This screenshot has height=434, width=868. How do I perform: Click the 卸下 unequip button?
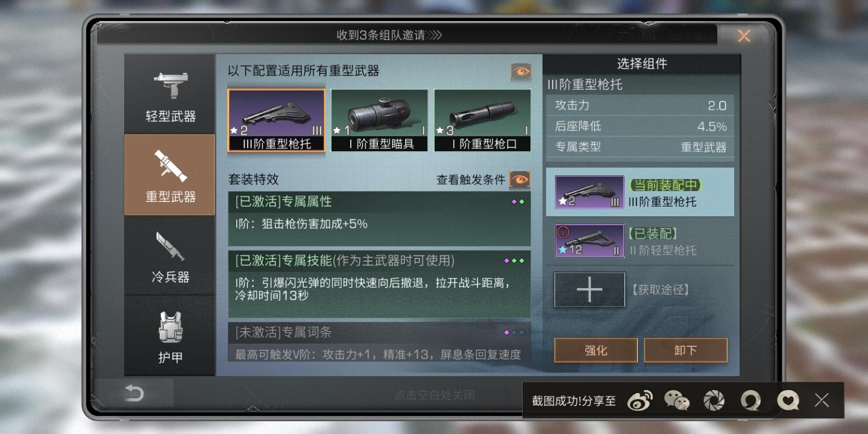click(x=686, y=350)
